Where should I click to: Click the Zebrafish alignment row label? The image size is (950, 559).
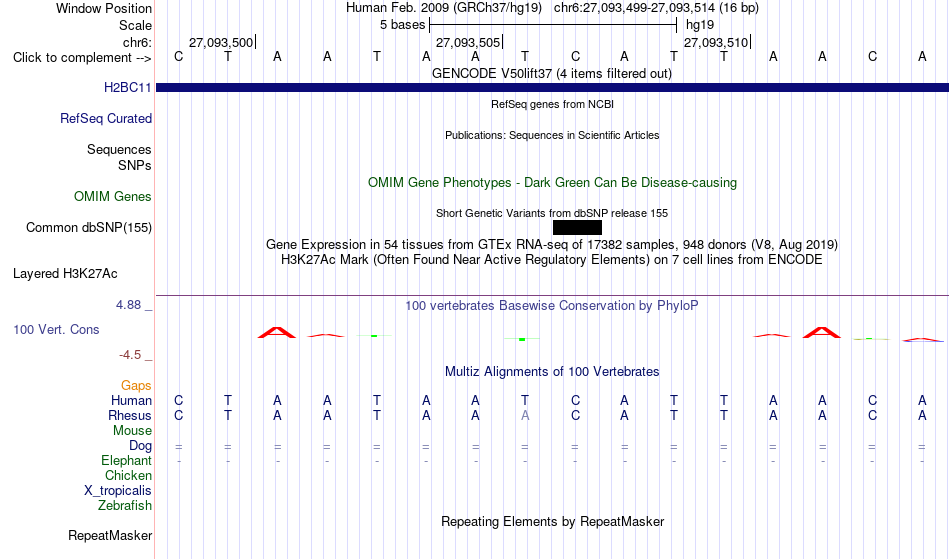125,506
